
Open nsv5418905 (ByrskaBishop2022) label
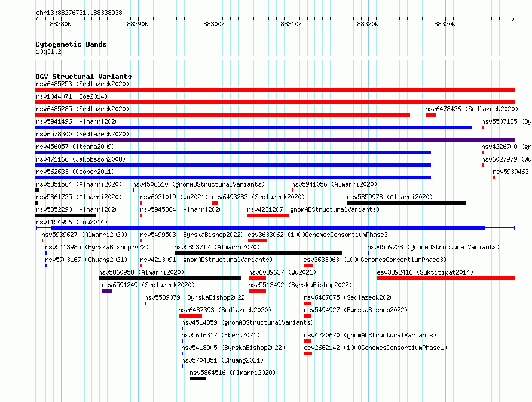click(233, 348)
